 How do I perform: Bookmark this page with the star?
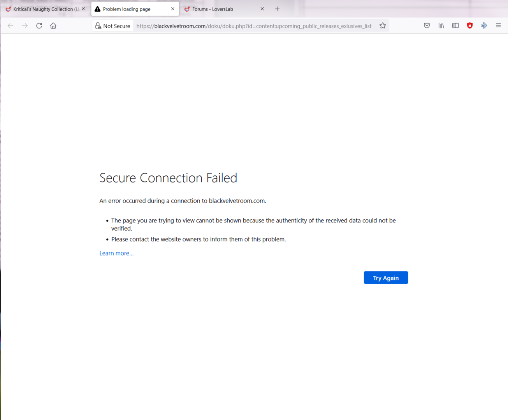[383, 26]
